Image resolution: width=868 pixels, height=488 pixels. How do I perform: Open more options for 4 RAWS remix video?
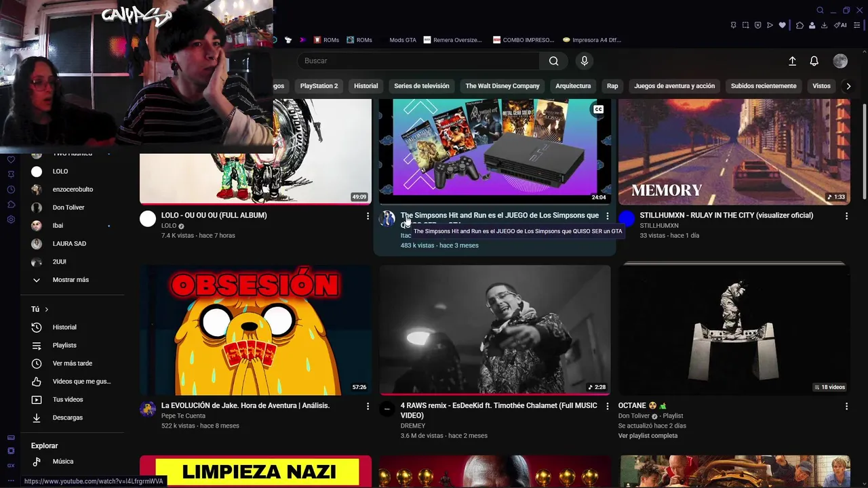(x=607, y=406)
